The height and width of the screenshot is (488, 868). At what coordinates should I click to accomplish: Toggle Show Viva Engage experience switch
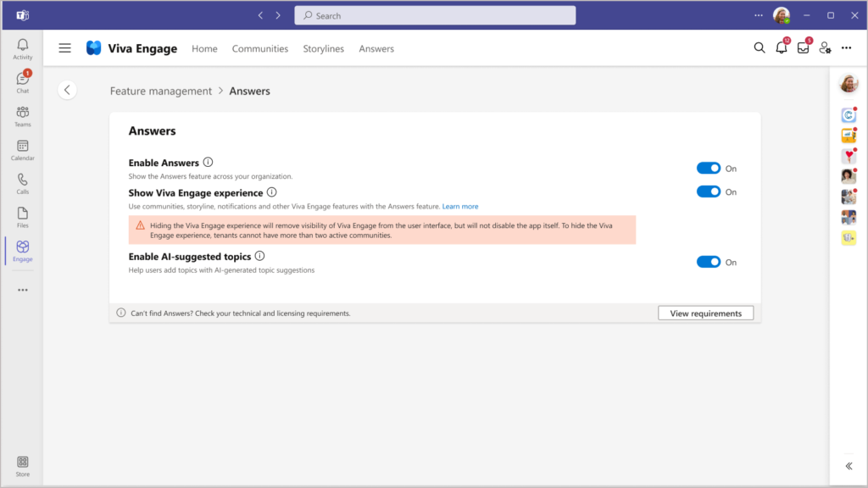tap(709, 191)
